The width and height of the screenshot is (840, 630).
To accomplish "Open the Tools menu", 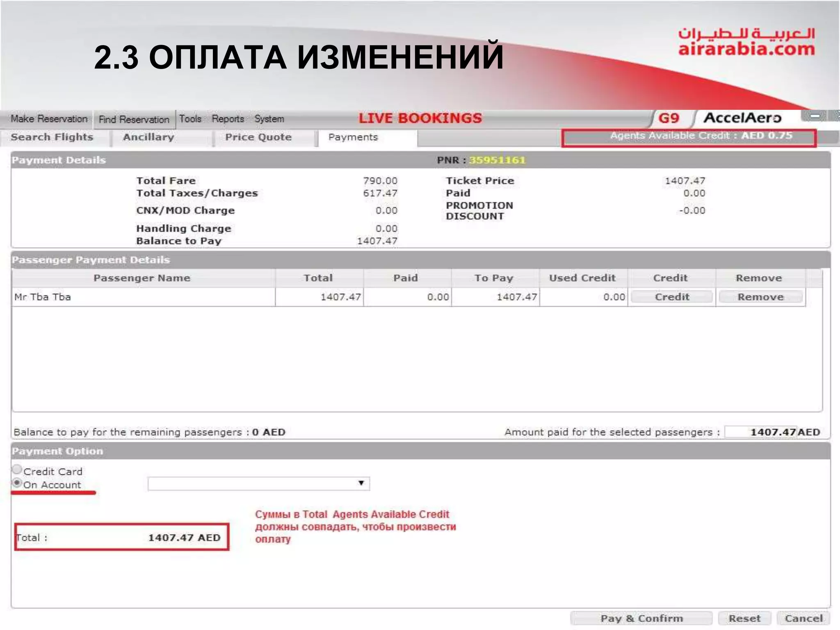I will point(190,119).
